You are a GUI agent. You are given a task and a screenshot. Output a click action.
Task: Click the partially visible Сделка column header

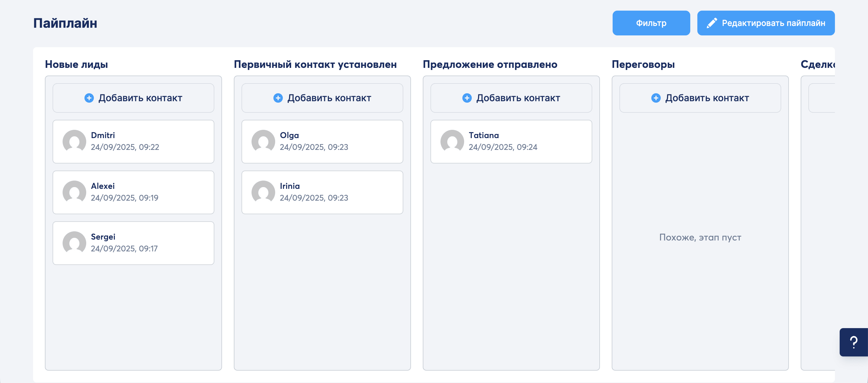[x=817, y=64]
